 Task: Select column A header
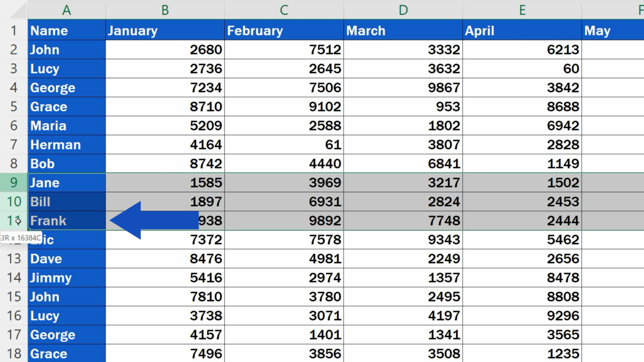pyautogui.click(x=66, y=10)
